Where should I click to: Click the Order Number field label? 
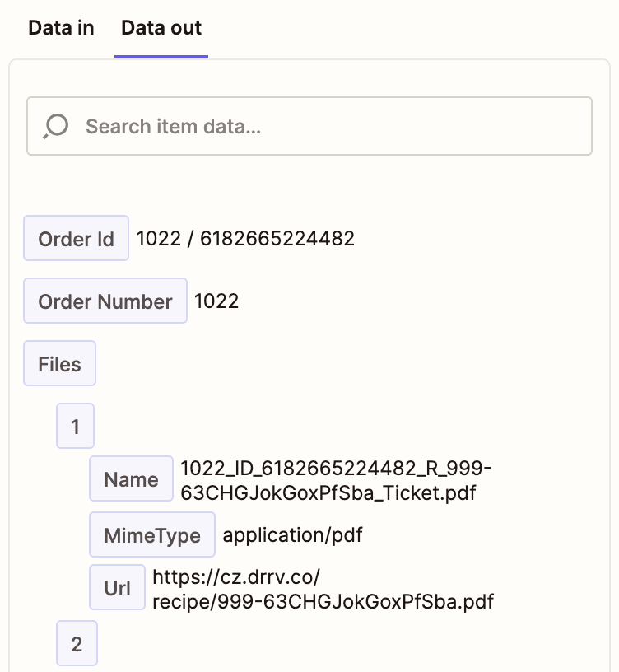105,301
